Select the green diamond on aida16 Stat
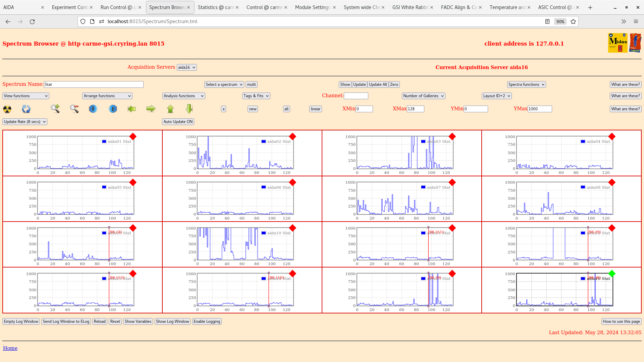The height and width of the screenshot is (362, 644). (x=612, y=274)
